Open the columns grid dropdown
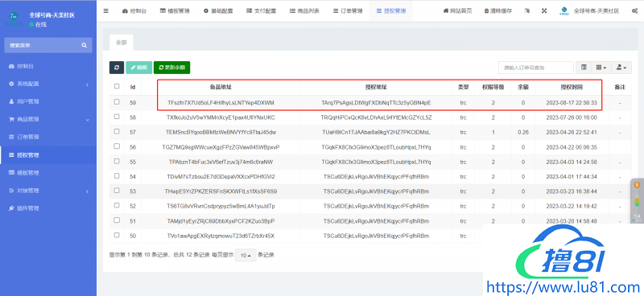The height and width of the screenshot is (296, 644). 601,68
